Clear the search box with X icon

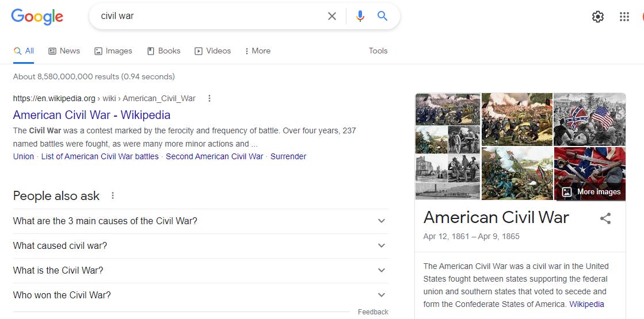332,16
